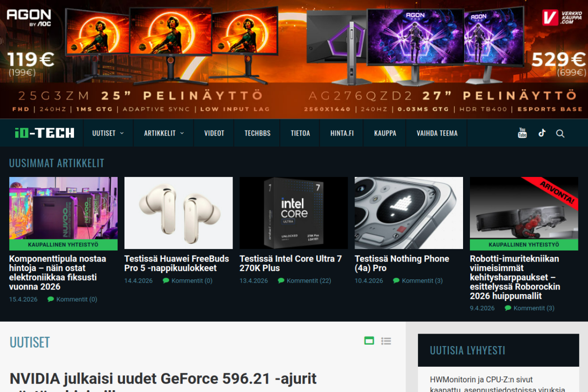588x392 pixels.
Task: Click the 25G3ZM 25" Pelinäyttö banner text
Action: coord(140,96)
